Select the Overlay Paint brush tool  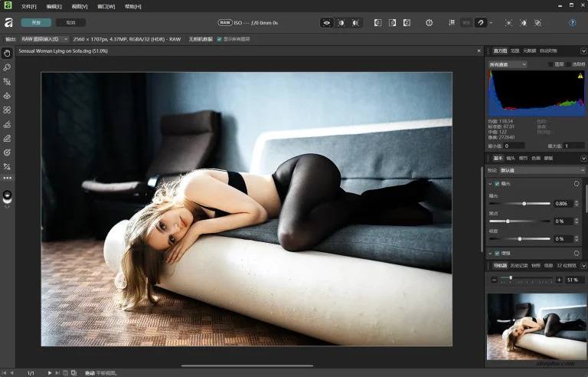pyautogui.click(x=7, y=124)
